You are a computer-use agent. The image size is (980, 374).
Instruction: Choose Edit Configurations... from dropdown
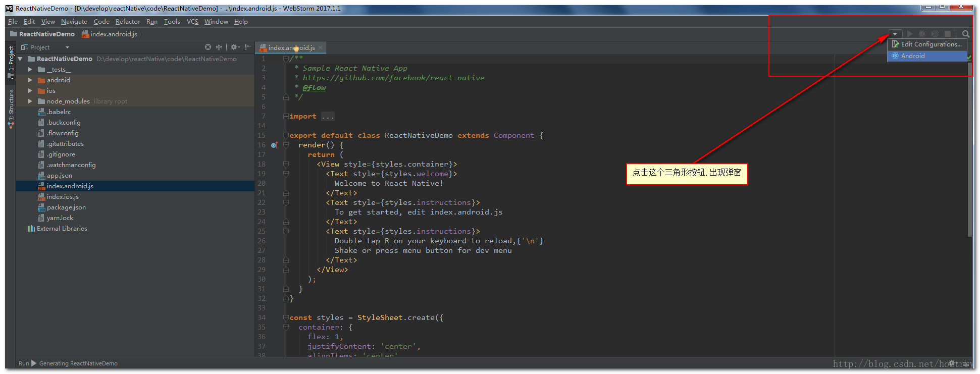tap(927, 44)
